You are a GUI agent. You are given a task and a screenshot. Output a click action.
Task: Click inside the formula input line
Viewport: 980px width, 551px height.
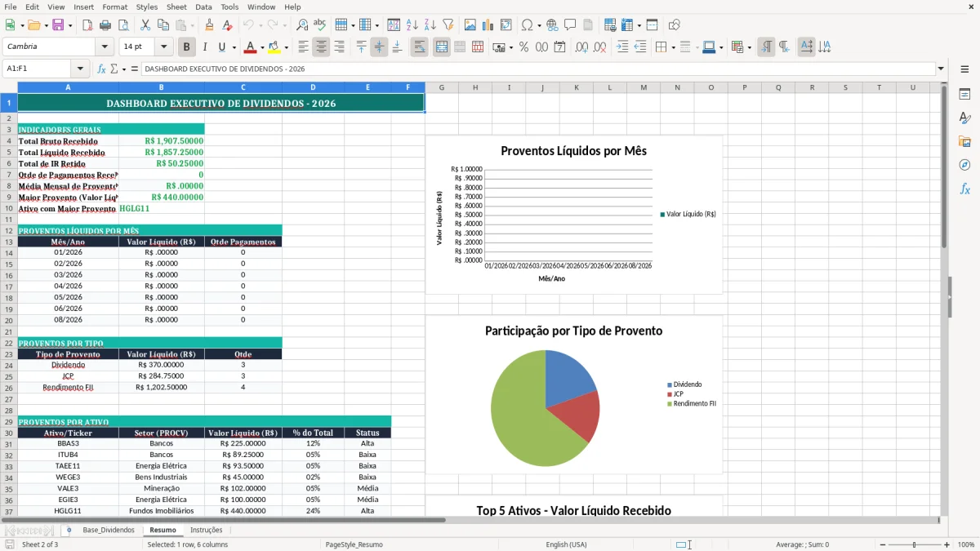[x=537, y=69]
